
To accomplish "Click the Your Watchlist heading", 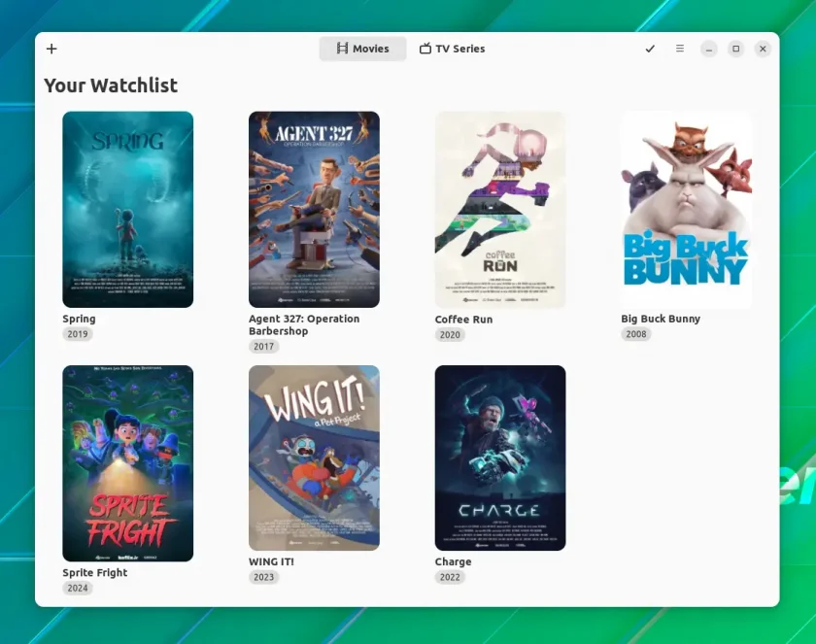I will pos(111,85).
